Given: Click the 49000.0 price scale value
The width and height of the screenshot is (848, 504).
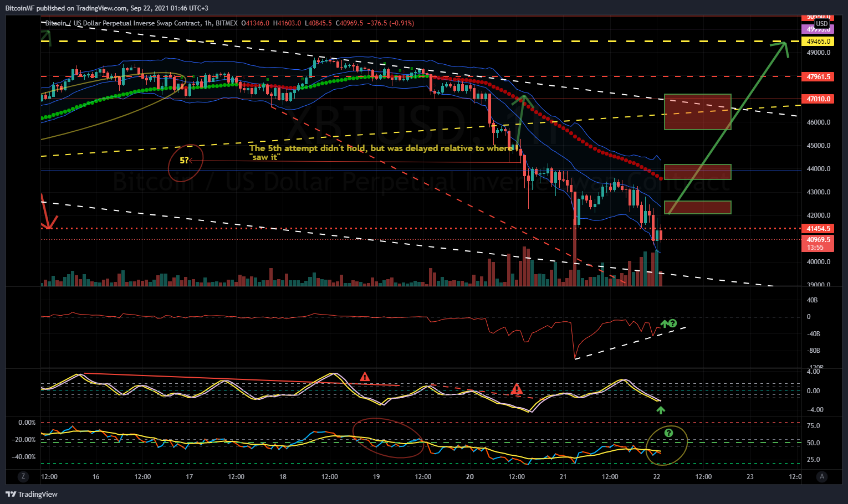Looking at the screenshot, I should [819, 53].
